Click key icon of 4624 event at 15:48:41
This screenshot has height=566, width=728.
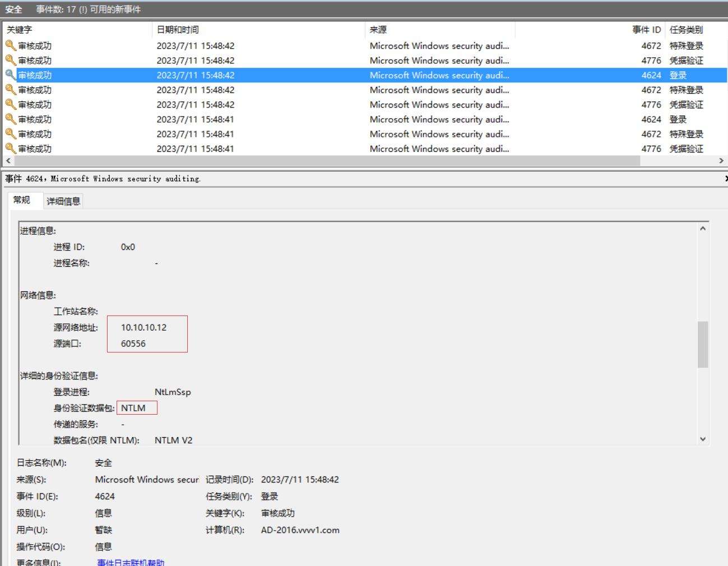click(11, 119)
